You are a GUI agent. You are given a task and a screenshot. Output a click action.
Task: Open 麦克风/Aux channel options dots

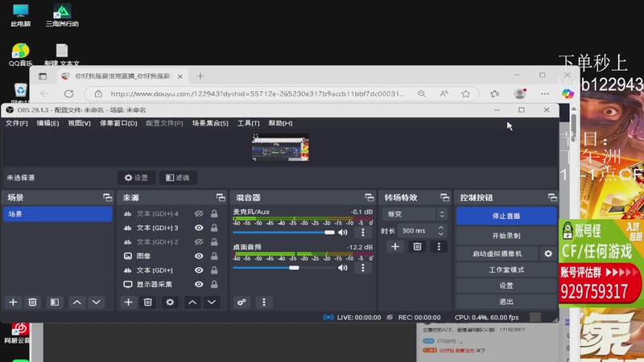pyautogui.click(x=363, y=232)
